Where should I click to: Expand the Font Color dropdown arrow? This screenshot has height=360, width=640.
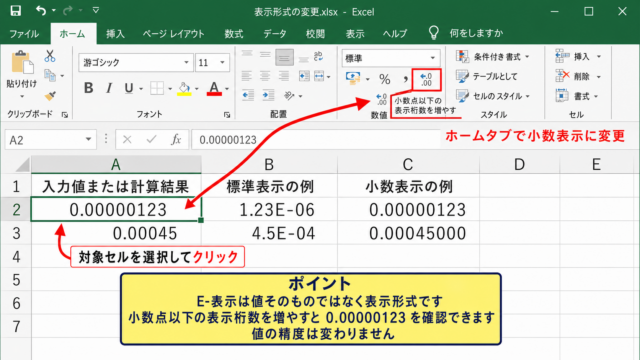227,89
